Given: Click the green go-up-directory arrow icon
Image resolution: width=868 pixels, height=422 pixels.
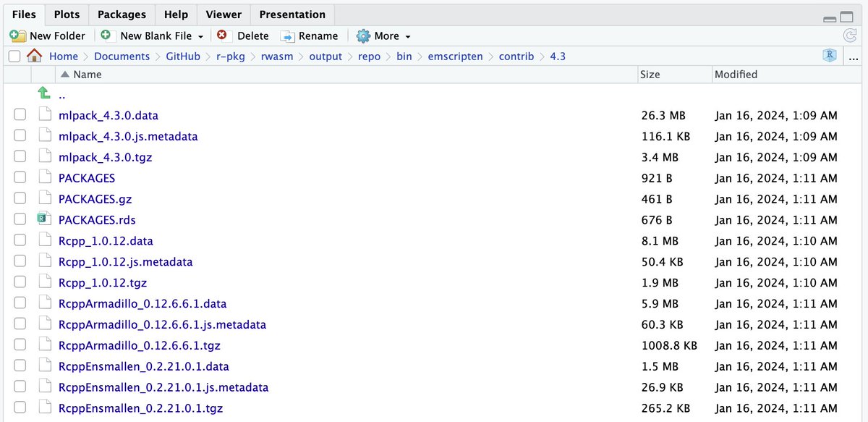Looking at the screenshot, I should [44, 93].
